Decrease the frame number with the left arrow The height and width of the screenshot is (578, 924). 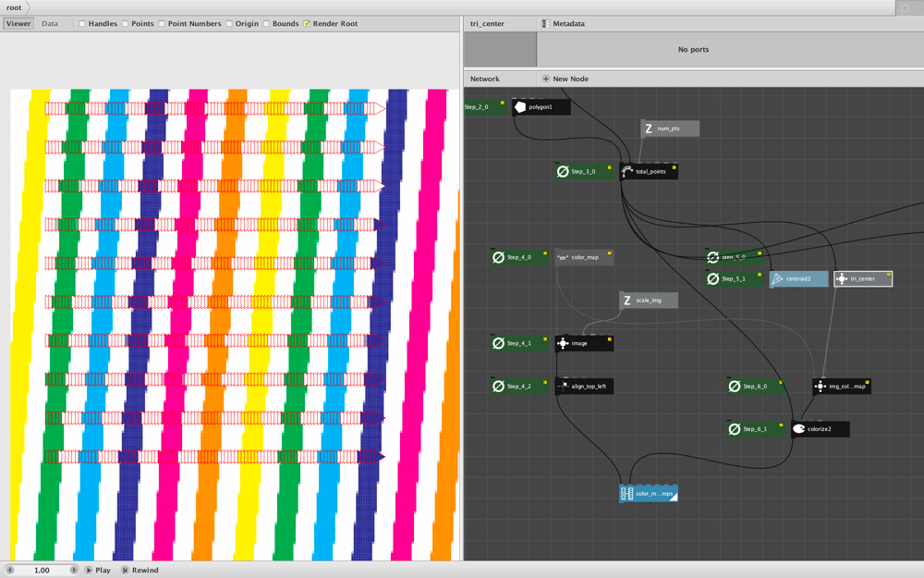click(10, 571)
